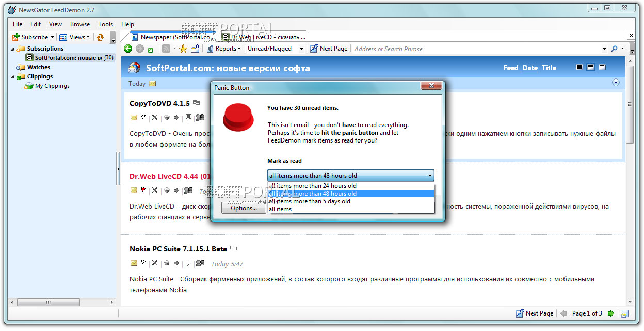This screenshot has width=644, height=331.
Task: Unflag the Dr.Web LiveCD red flag
Action: [143, 191]
